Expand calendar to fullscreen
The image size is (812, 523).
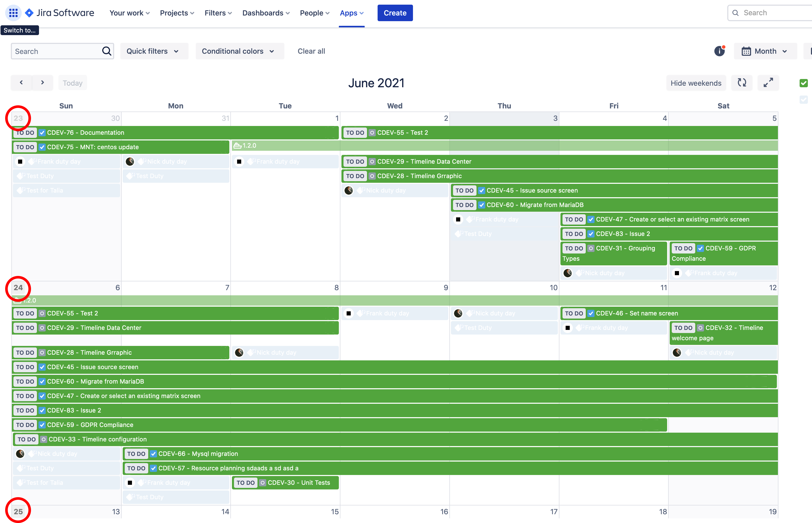768,83
